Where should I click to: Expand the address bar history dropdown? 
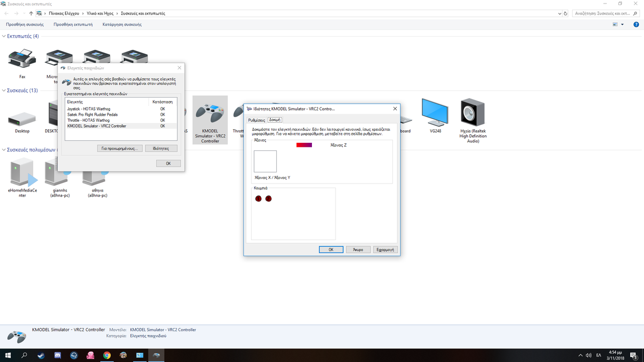(x=558, y=14)
